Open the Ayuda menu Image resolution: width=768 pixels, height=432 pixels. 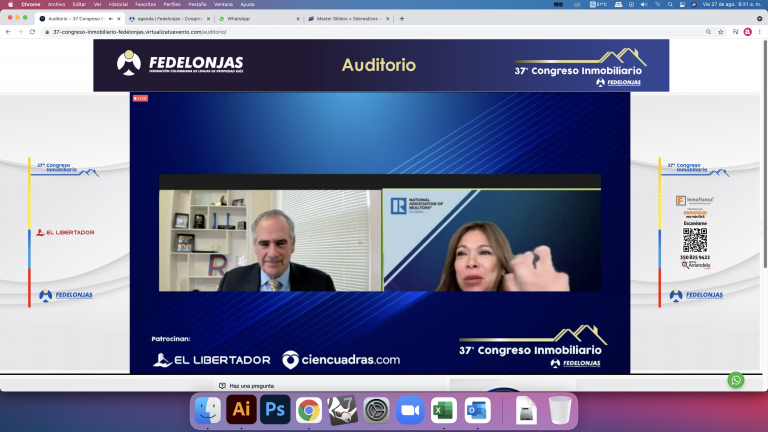[247, 4]
